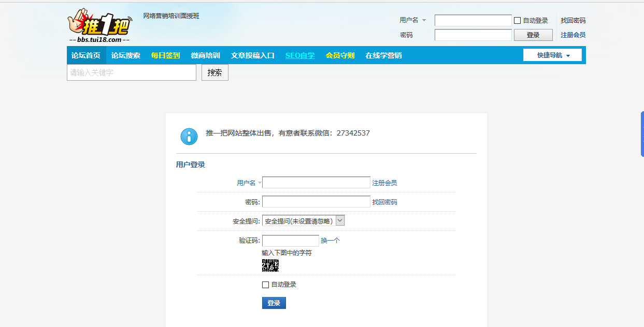Click the 搜索 search button
Viewport: 644px width, 327px height.
tap(214, 73)
